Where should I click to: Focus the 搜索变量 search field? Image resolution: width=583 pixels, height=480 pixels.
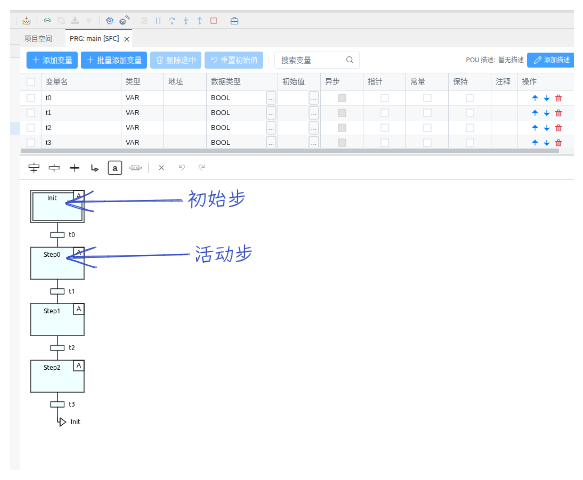pyautogui.click(x=317, y=60)
